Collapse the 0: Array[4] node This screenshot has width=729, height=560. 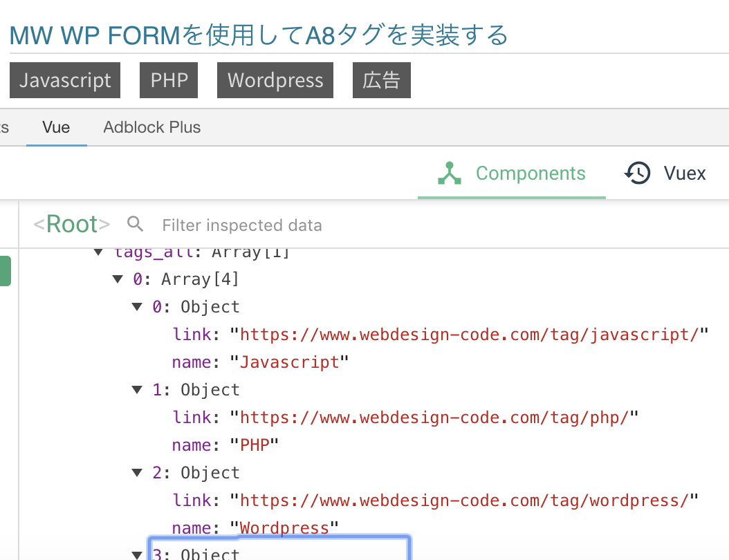117,279
